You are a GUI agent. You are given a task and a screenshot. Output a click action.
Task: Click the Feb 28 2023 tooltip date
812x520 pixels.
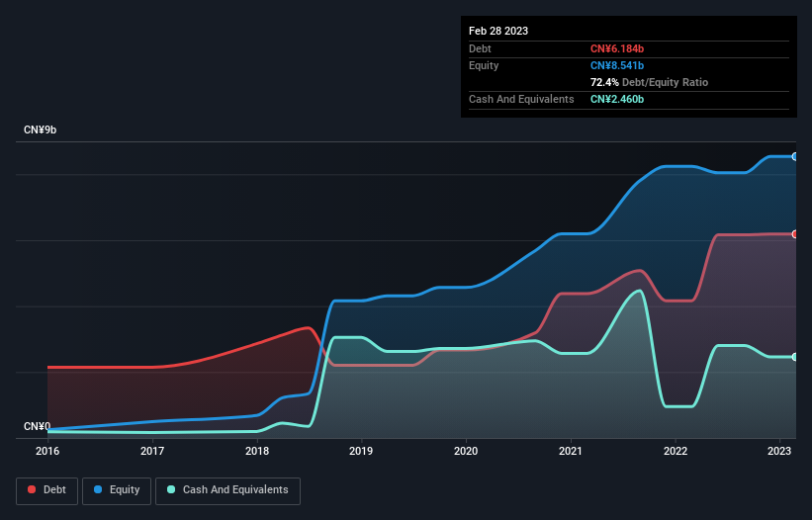click(x=498, y=31)
